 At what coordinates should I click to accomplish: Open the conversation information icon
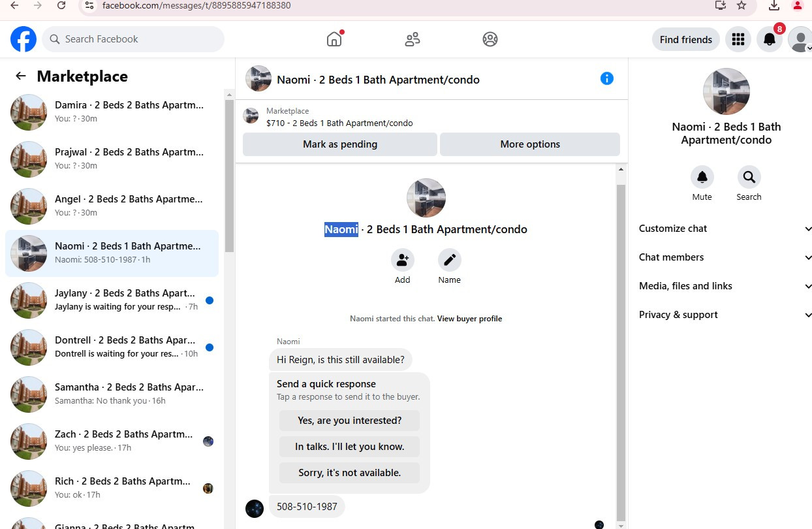pos(607,78)
